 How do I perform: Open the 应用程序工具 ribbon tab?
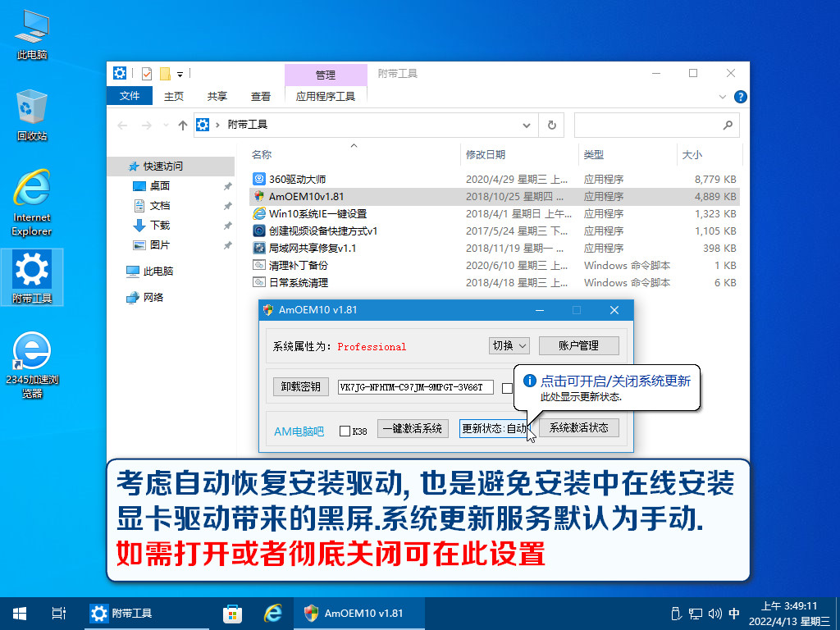[326, 97]
